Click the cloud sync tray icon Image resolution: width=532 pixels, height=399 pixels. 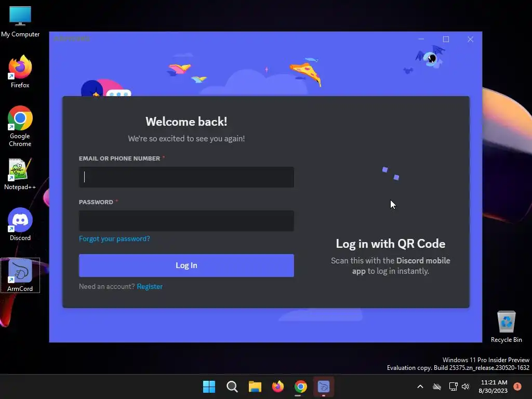(437, 387)
